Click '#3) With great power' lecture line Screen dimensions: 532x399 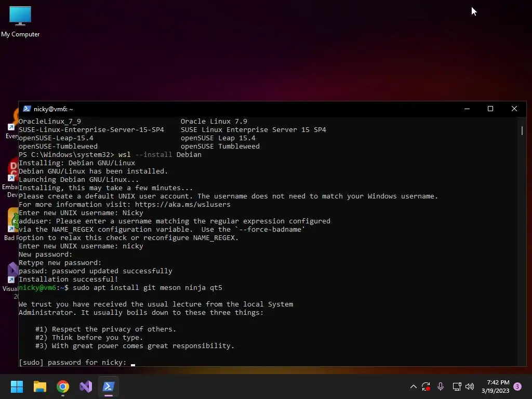pyautogui.click(x=135, y=345)
